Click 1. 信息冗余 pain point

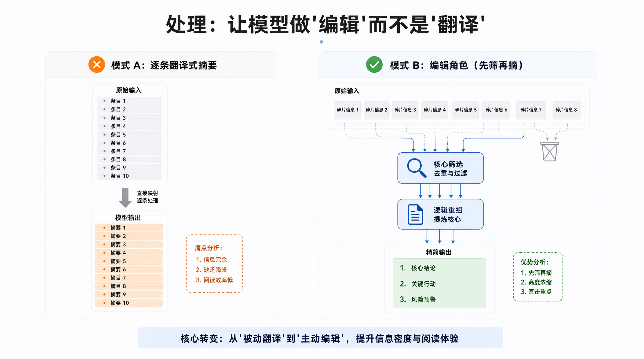tap(211, 260)
